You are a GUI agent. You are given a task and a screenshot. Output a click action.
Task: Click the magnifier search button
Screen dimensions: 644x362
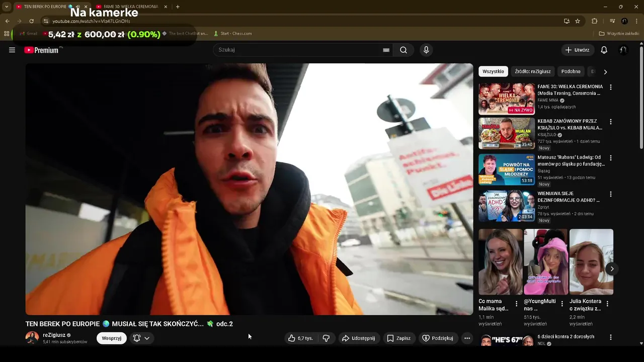click(x=404, y=50)
